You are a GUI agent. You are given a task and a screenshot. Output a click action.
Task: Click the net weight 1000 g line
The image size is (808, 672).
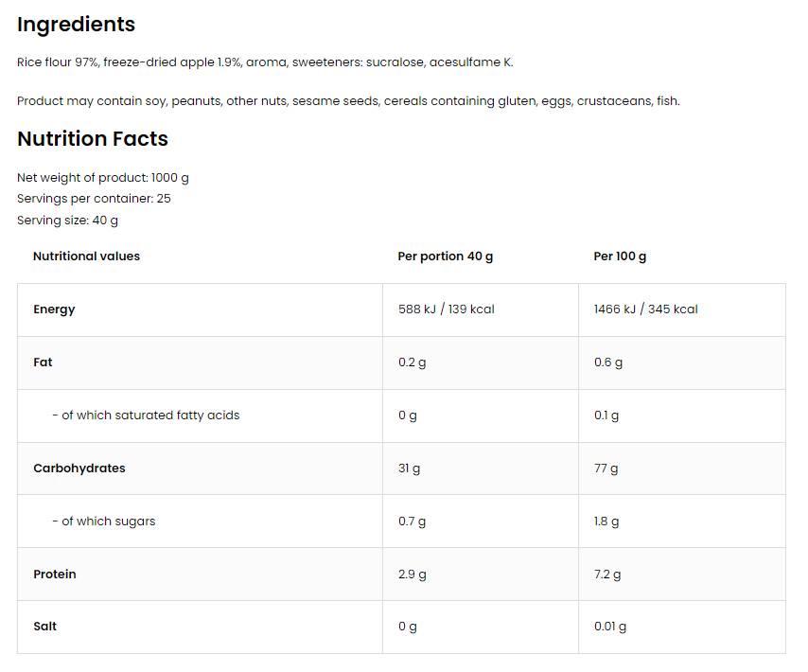103,178
